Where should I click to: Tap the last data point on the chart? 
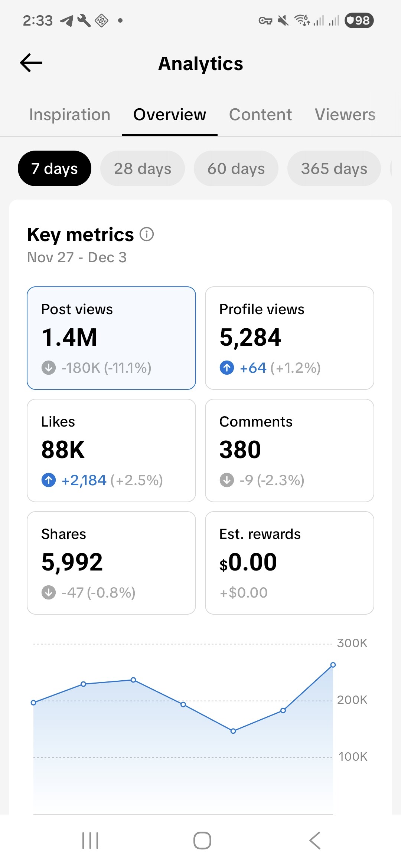click(x=333, y=665)
